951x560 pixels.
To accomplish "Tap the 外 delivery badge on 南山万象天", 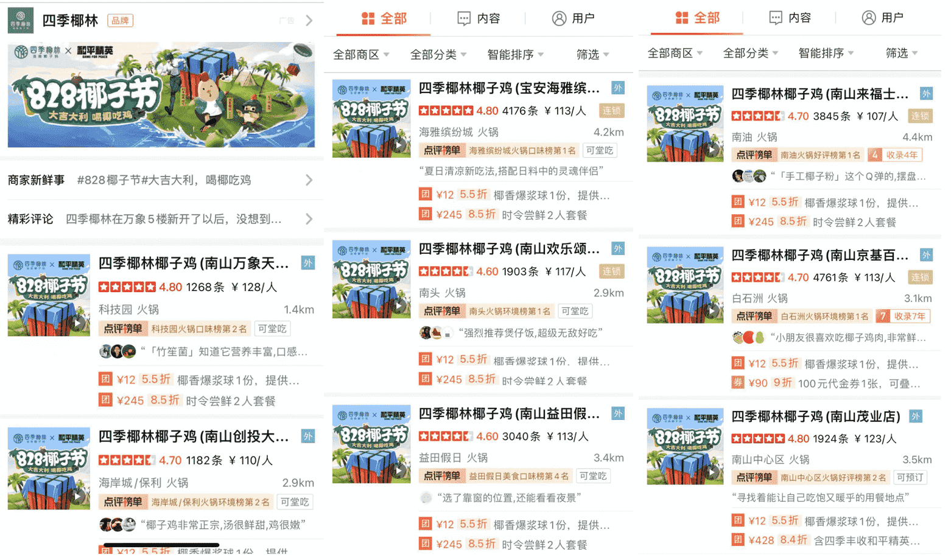I will coord(308,264).
